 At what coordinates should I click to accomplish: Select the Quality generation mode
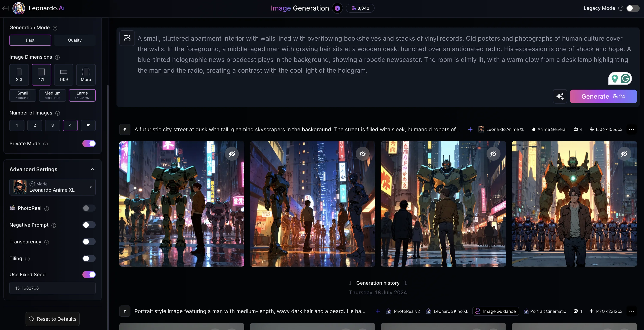[74, 40]
